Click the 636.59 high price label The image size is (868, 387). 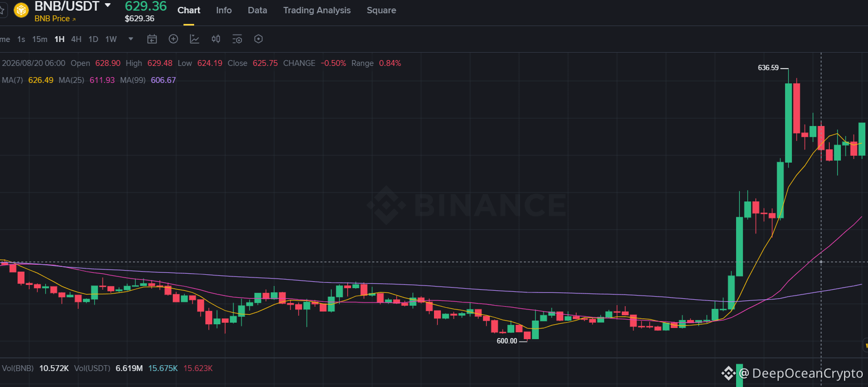pos(769,68)
